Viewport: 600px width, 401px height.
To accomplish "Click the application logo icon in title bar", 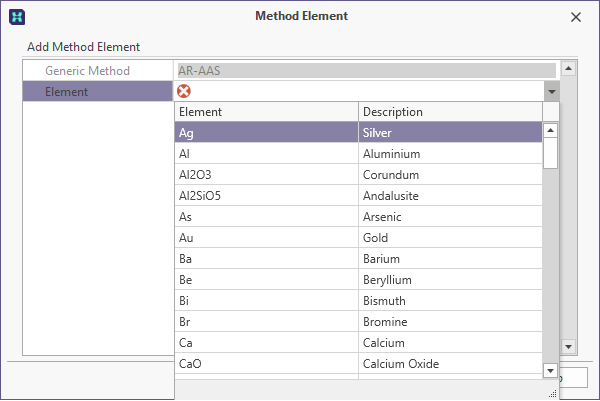I will point(17,17).
